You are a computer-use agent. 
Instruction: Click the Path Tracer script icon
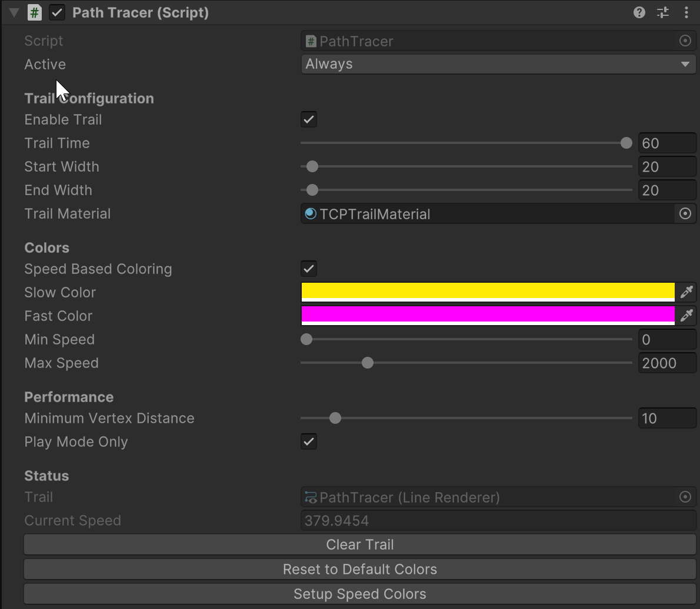pyautogui.click(x=35, y=12)
